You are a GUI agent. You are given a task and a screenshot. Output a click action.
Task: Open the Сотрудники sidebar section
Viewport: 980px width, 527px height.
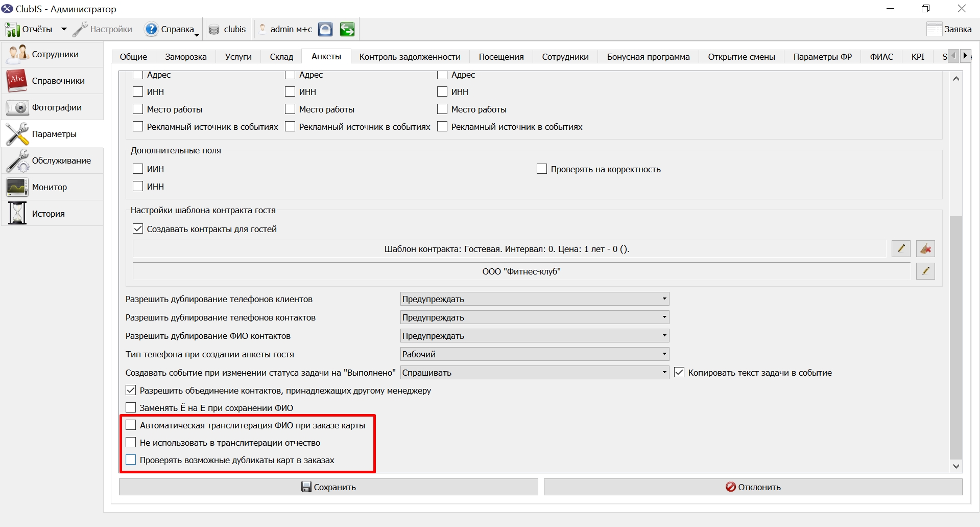point(53,54)
